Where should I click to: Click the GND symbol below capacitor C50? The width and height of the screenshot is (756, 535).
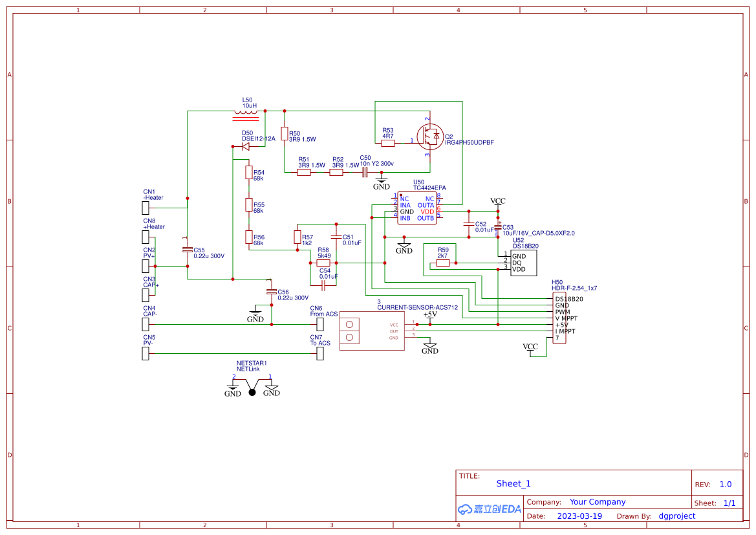click(x=382, y=183)
